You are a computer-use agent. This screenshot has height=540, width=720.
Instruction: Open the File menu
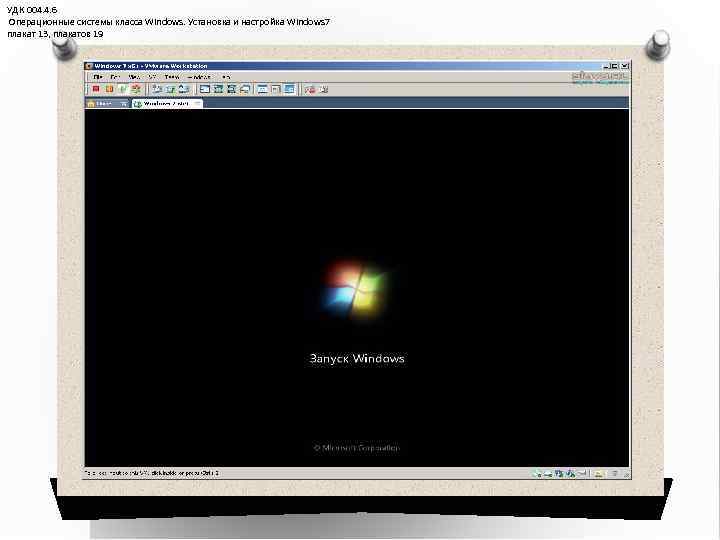97,77
